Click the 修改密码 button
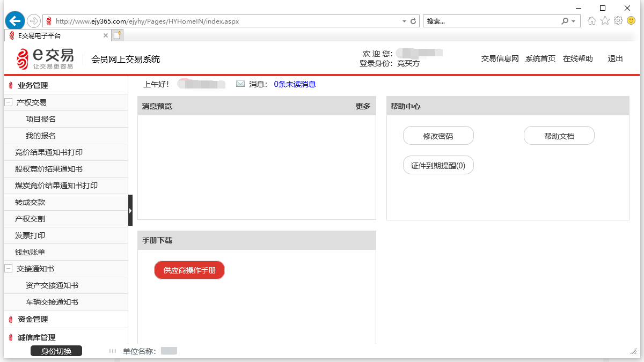The image size is (644, 362). 438,136
